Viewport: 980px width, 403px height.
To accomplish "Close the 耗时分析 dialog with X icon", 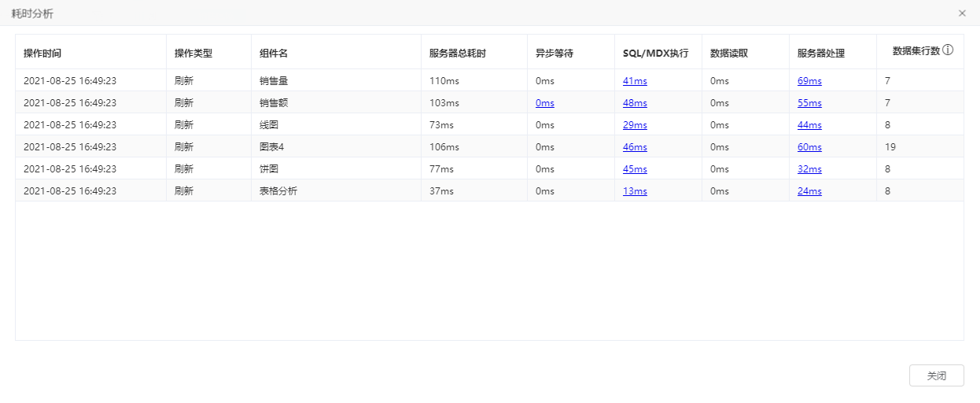I will [962, 13].
